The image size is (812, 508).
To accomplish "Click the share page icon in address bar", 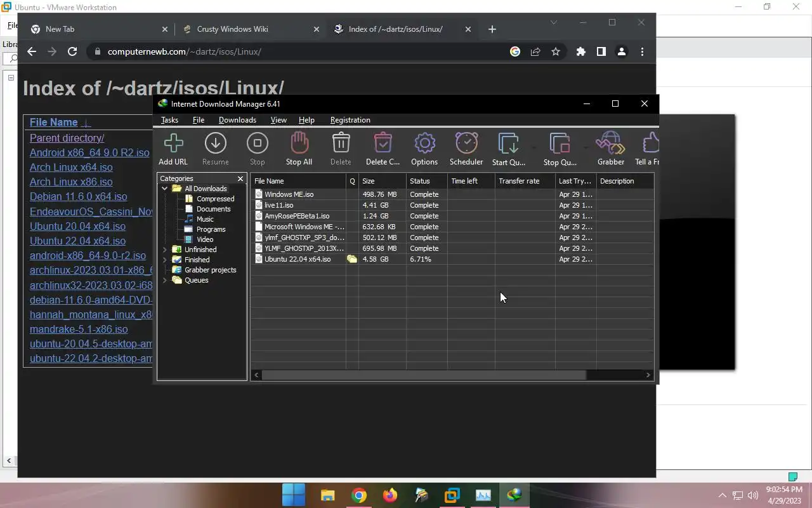I will click(x=535, y=51).
